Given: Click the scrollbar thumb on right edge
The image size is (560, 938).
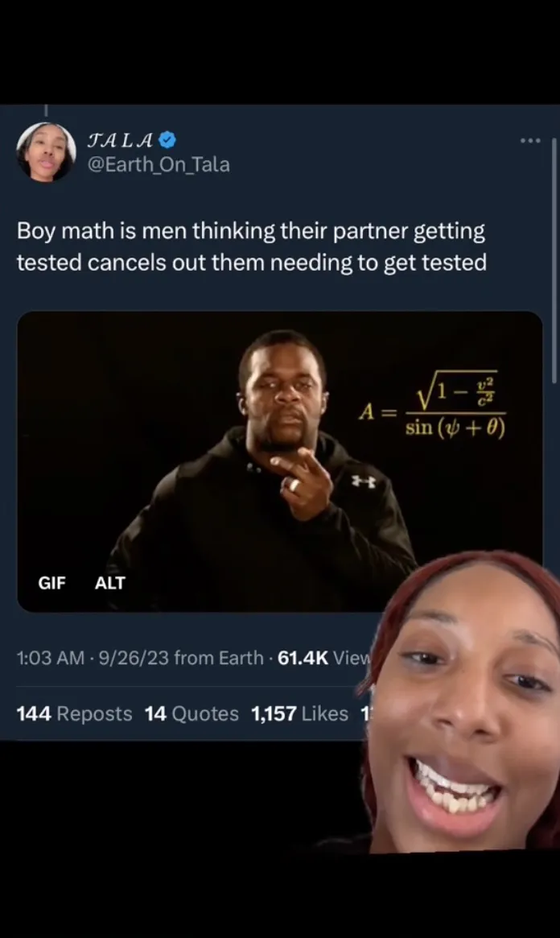Looking at the screenshot, I should pos(554,260).
